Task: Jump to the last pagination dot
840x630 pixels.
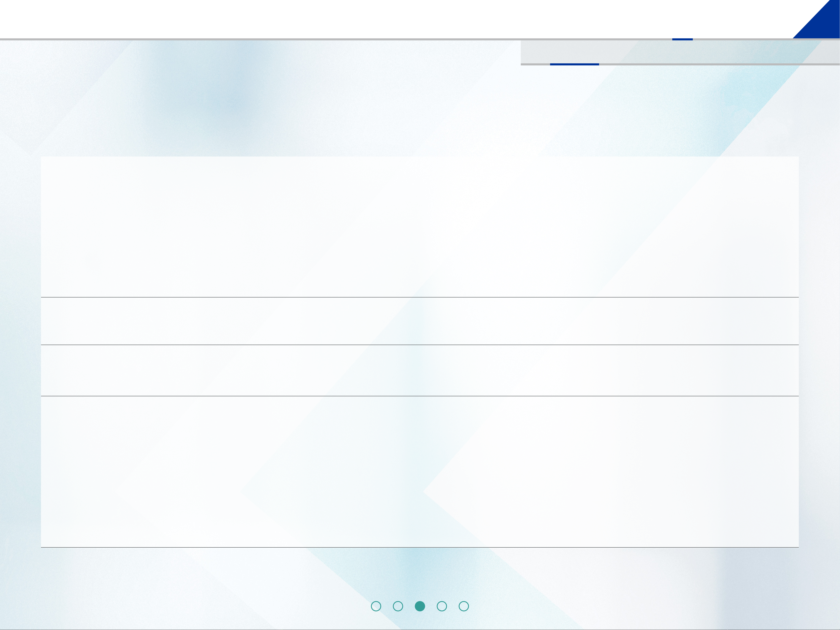Action: click(x=464, y=606)
